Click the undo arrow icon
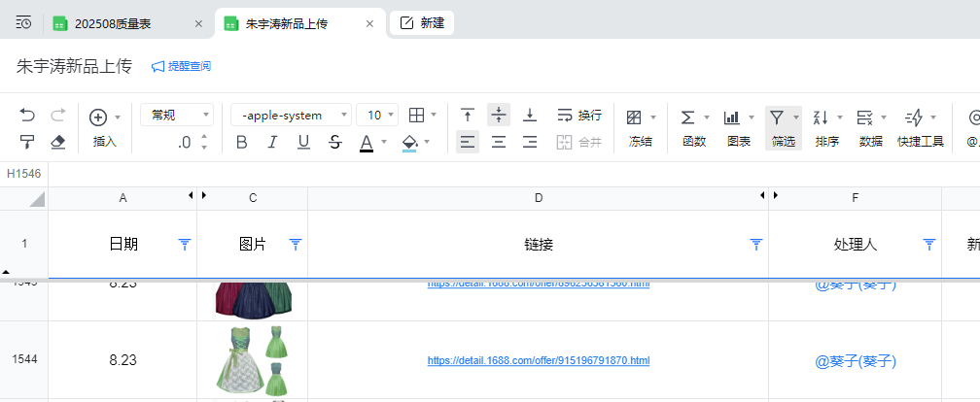Image resolution: width=980 pixels, height=402 pixels. (x=27, y=116)
